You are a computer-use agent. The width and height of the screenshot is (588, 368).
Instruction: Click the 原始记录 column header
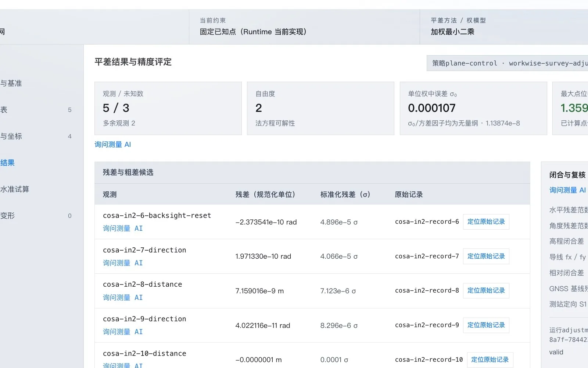(409, 194)
